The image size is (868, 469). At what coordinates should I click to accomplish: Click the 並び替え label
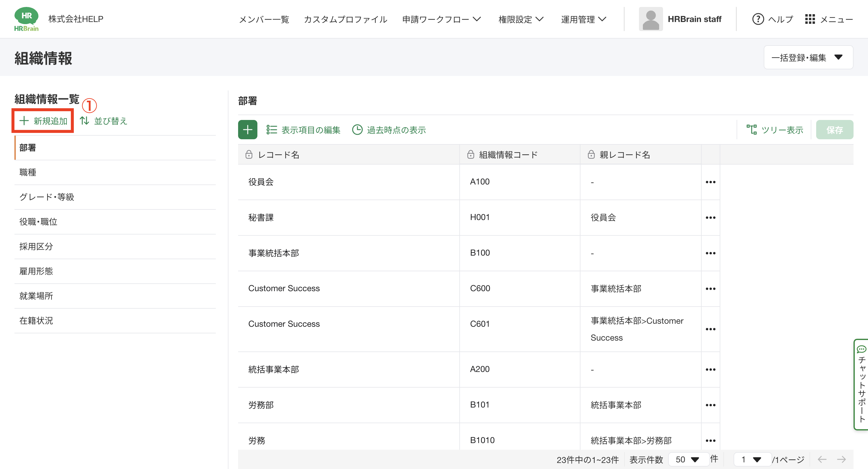(x=111, y=121)
